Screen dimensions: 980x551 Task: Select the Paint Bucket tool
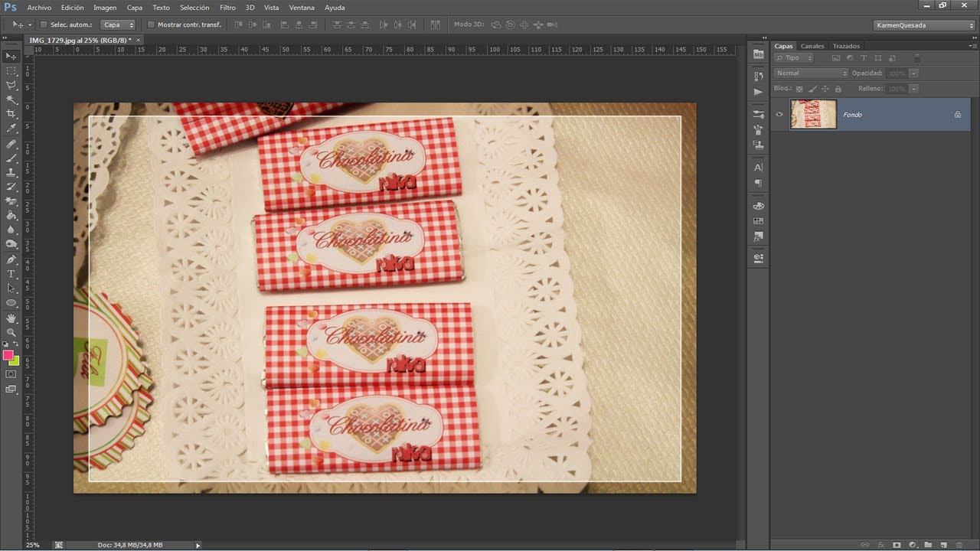(x=11, y=216)
